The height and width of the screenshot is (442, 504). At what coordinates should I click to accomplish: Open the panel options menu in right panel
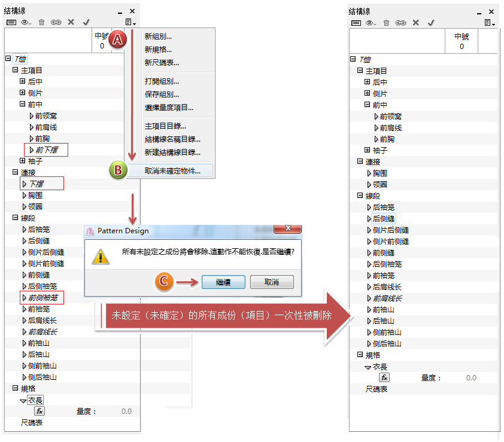490,23
